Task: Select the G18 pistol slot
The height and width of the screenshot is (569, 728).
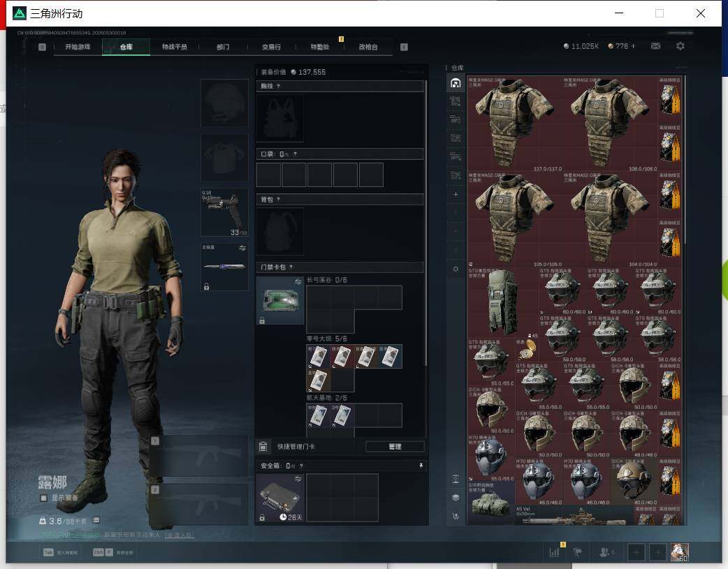Action: click(x=224, y=212)
